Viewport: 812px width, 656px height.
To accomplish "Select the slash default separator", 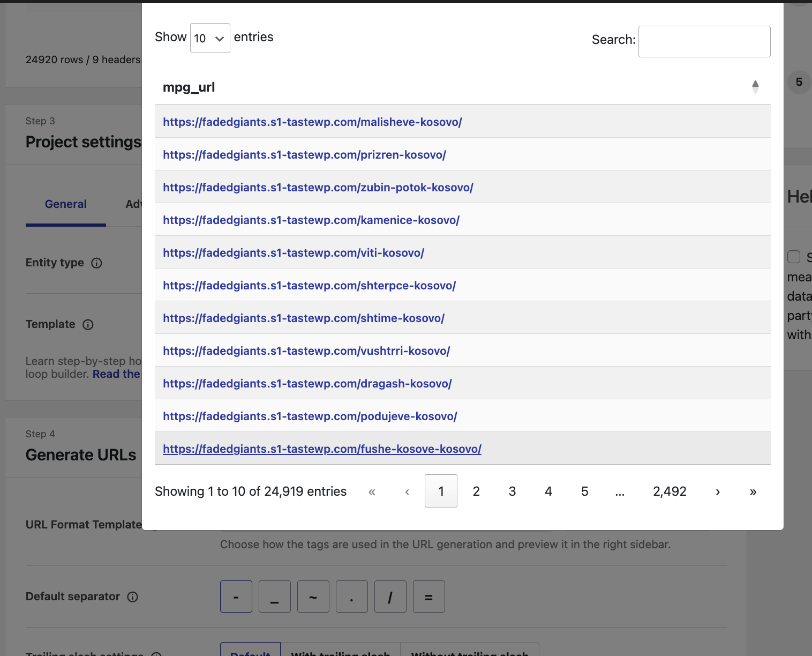I will click(x=390, y=597).
